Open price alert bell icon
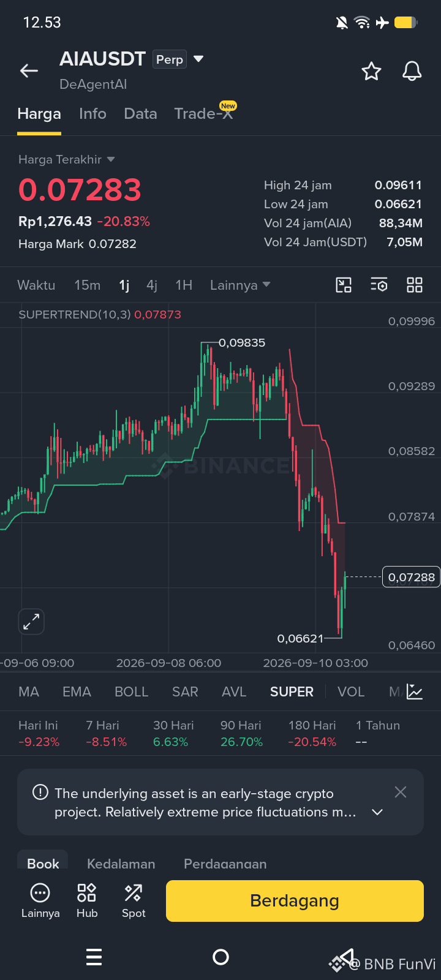The width and height of the screenshot is (441, 980). (x=412, y=71)
